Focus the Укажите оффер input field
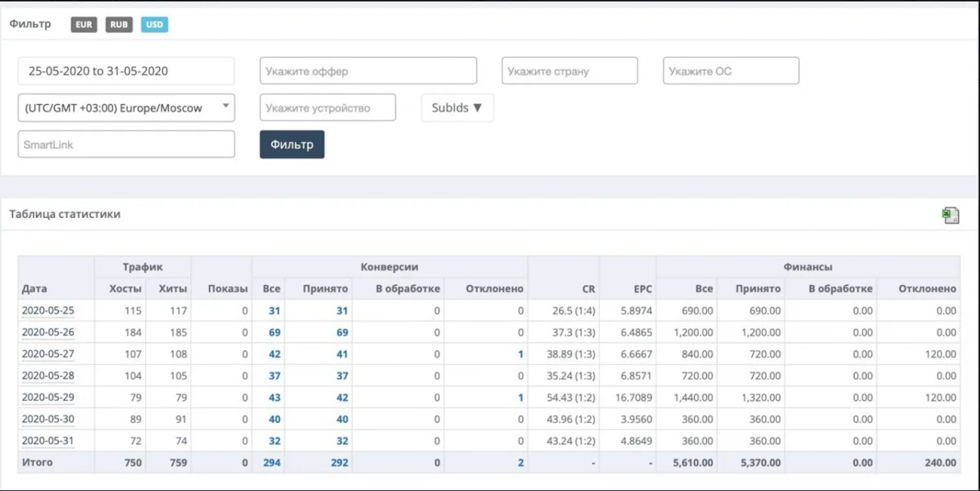The image size is (980, 491). pyautogui.click(x=368, y=71)
